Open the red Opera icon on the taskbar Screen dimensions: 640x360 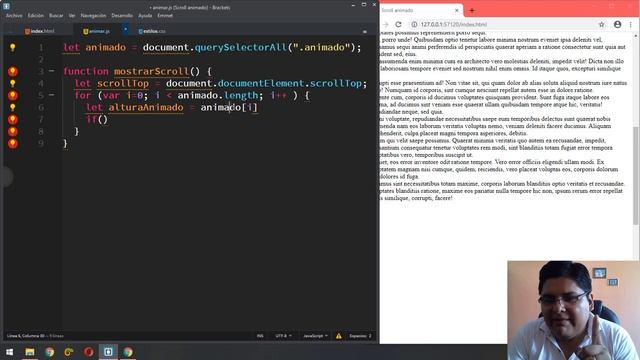(x=89, y=352)
